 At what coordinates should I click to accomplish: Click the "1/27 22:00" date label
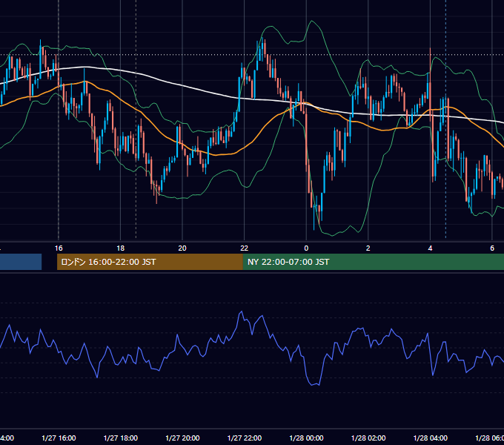[245, 438]
